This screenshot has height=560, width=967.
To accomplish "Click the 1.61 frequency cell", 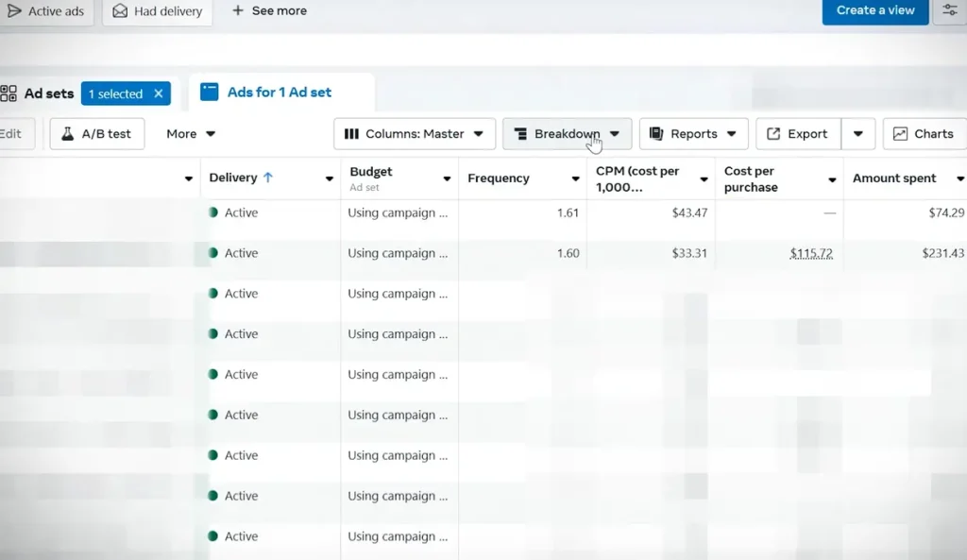I will coord(568,212).
